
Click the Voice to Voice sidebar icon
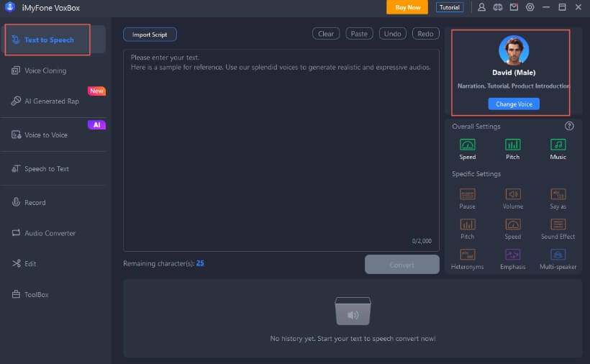(16, 135)
